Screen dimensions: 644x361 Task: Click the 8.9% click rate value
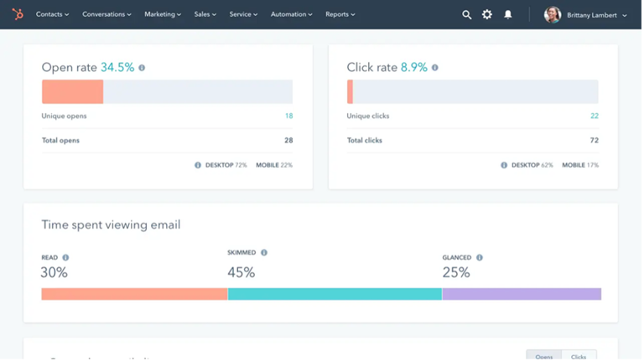coord(416,67)
